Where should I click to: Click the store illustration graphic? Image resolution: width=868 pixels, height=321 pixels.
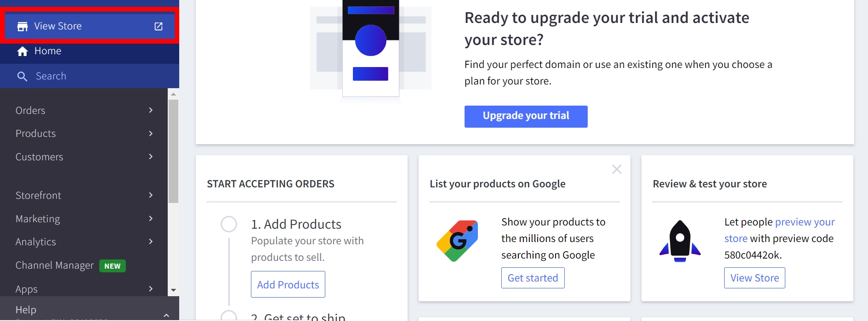pyautogui.click(x=370, y=48)
